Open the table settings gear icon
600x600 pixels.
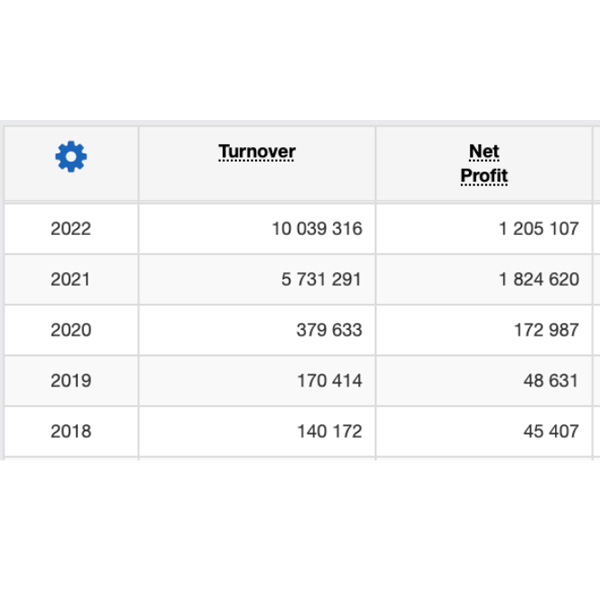point(71,156)
